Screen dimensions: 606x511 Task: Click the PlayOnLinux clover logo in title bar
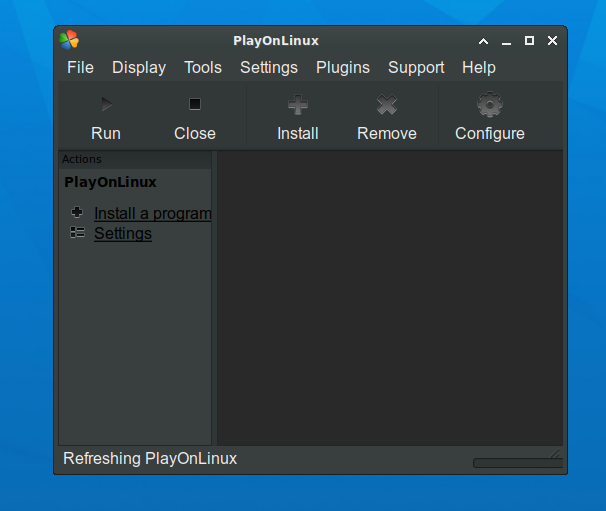pos(69,40)
